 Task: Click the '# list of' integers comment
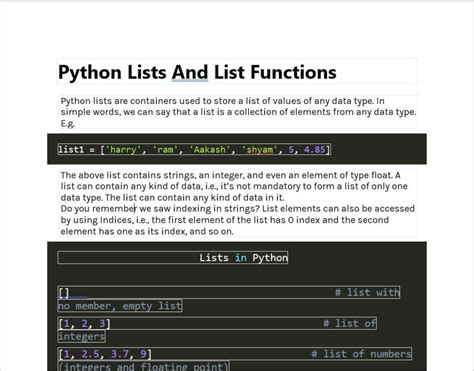tap(350, 323)
